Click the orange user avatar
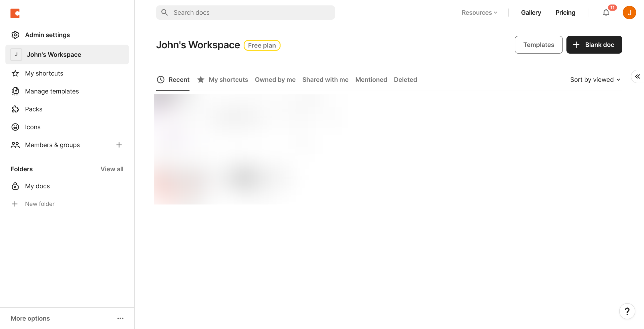 629,13
